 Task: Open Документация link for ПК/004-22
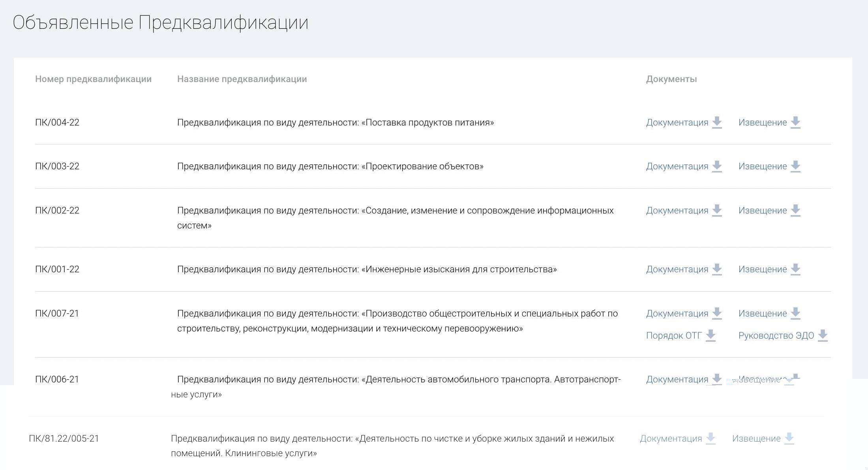coord(677,123)
